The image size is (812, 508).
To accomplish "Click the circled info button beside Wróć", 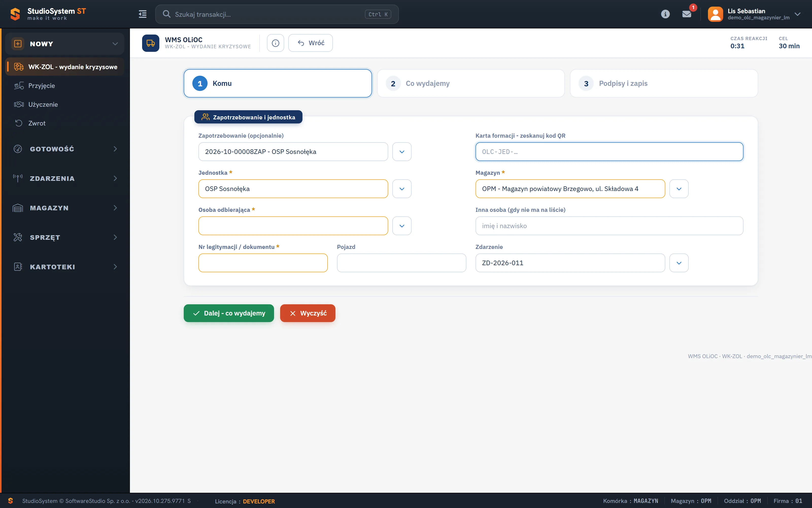I will coord(276,43).
